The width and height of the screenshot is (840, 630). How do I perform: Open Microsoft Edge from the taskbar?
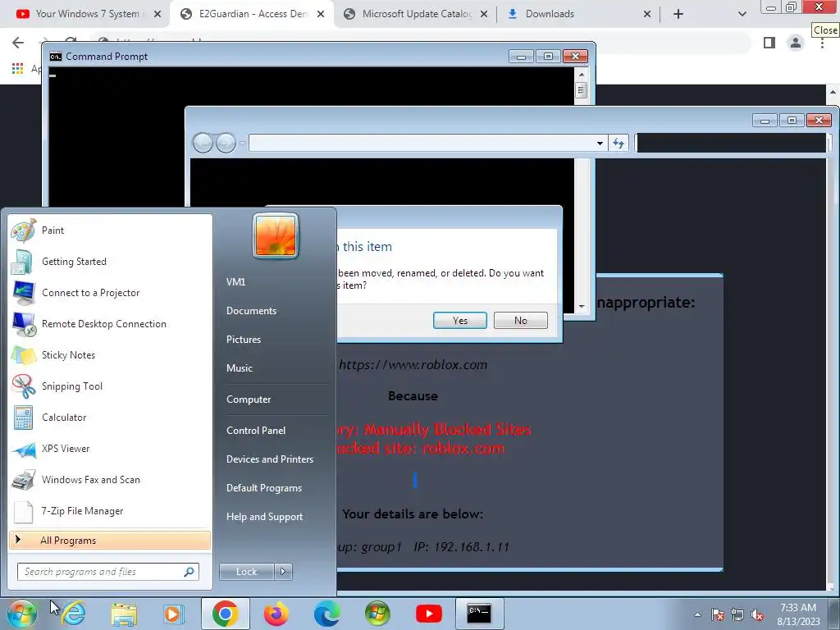(x=326, y=614)
